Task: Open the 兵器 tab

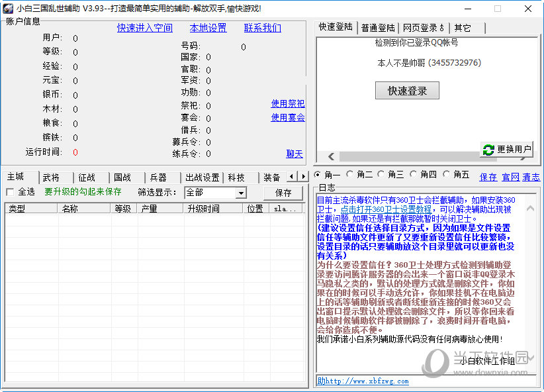Action: pos(163,177)
